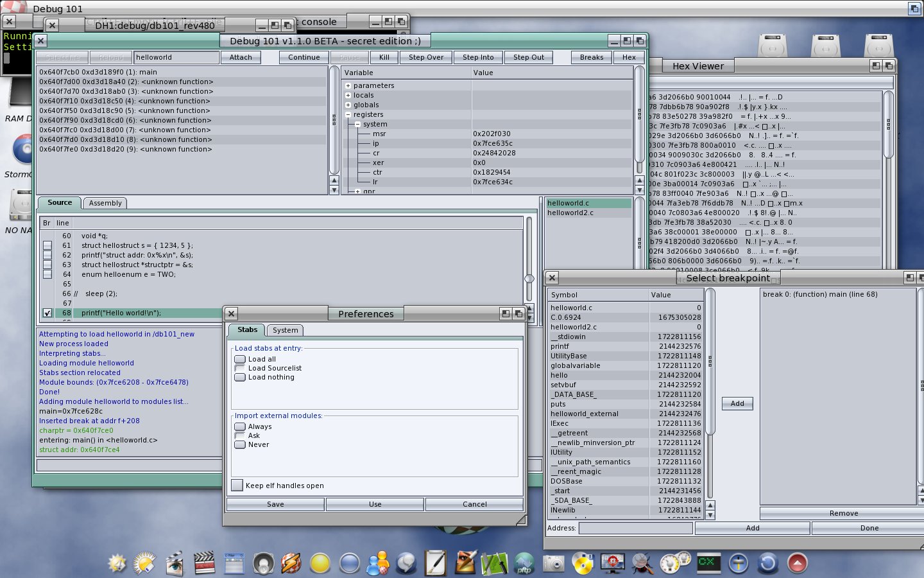The height and width of the screenshot is (578, 924).
Task: Click the Step Over button
Action: coord(426,57)
